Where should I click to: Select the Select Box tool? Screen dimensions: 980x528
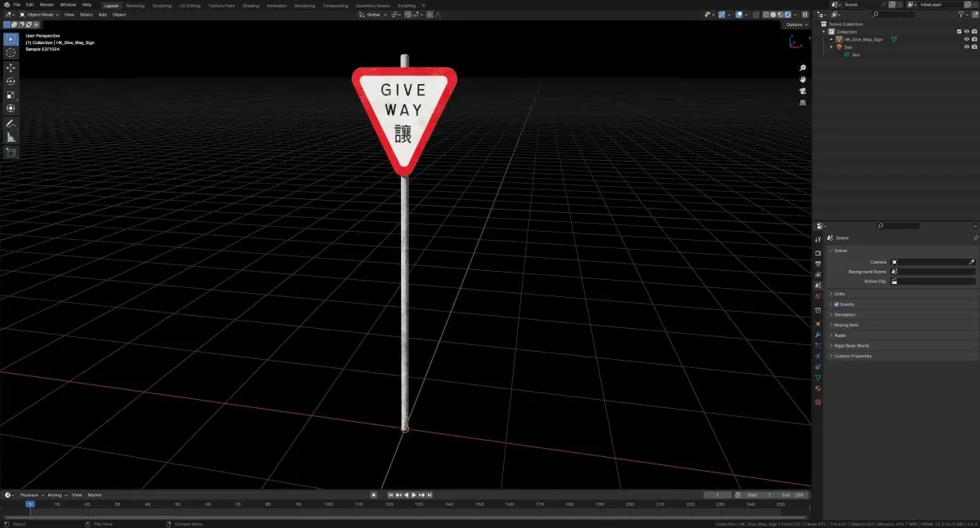pos(11,39)
